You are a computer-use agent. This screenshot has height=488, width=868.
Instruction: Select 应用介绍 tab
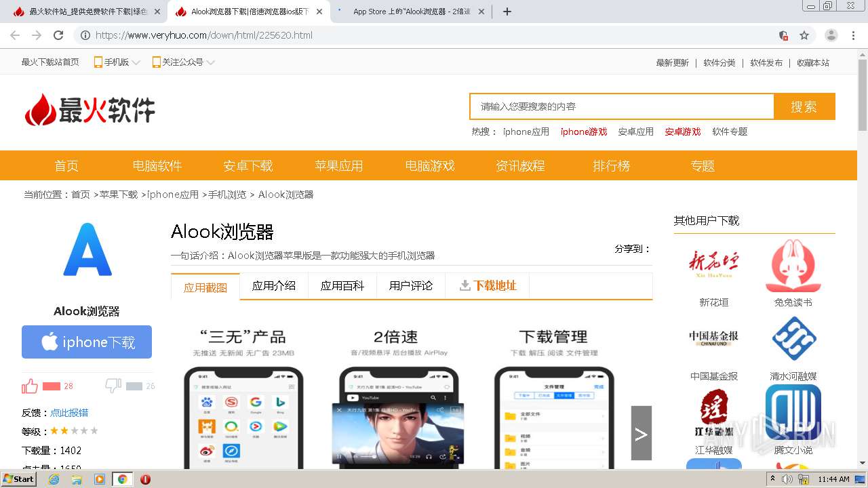coord(274,286)
